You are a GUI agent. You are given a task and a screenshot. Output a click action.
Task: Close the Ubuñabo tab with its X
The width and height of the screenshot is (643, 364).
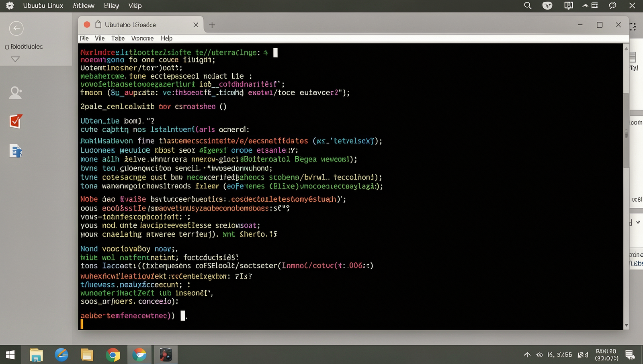[x=196, y=25]
